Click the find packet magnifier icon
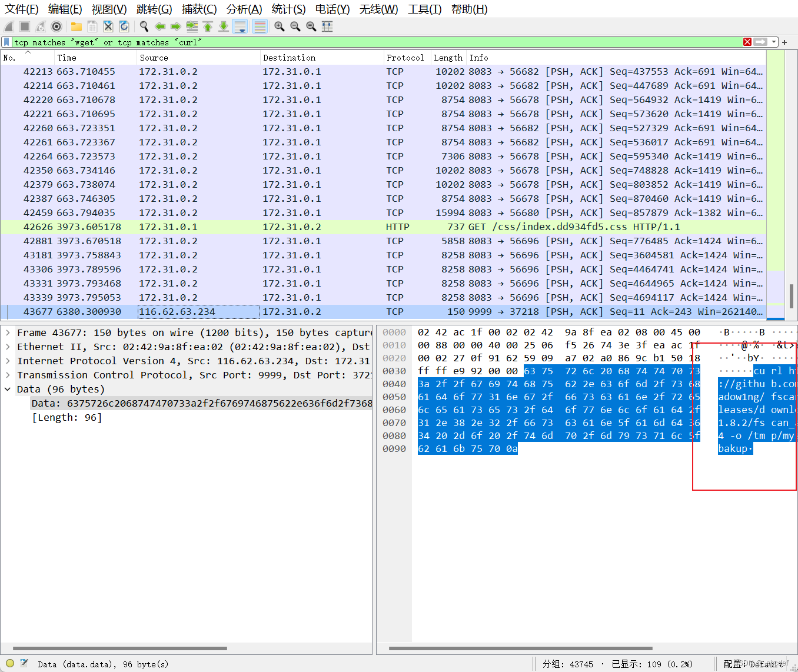 (144, 26)
